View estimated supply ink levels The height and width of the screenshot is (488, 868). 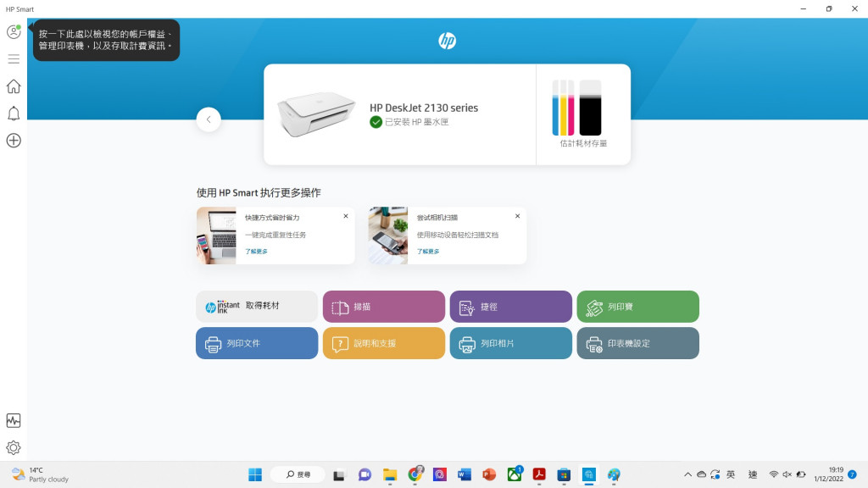pos(583,114)
